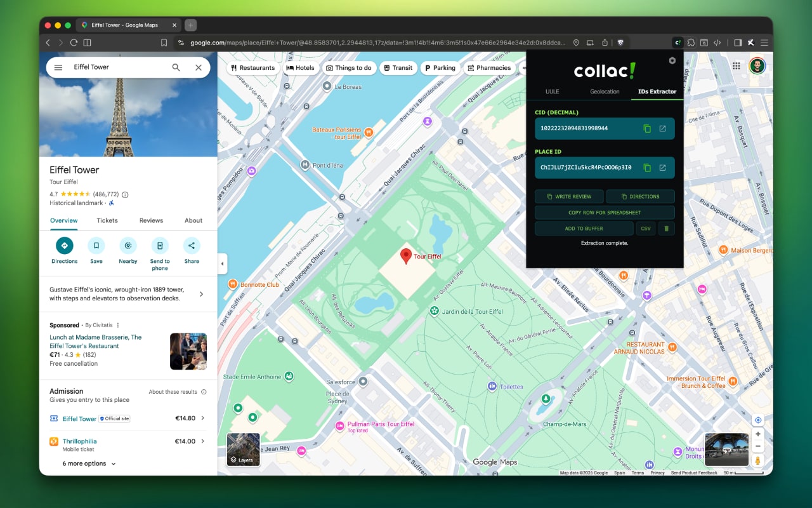Open the Google account avatar
Viewport: 812px width, 508px height.
point(756,66)
